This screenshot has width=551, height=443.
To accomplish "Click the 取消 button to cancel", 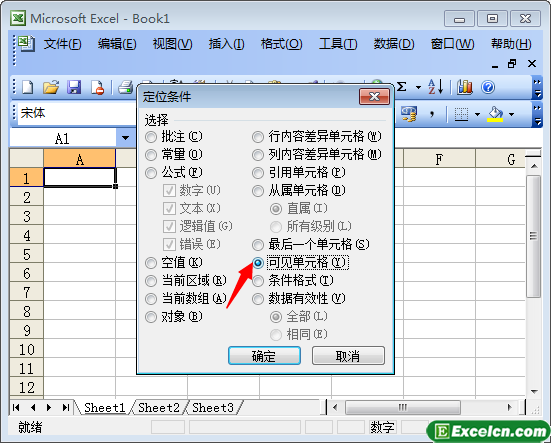I will pos(348,356).
